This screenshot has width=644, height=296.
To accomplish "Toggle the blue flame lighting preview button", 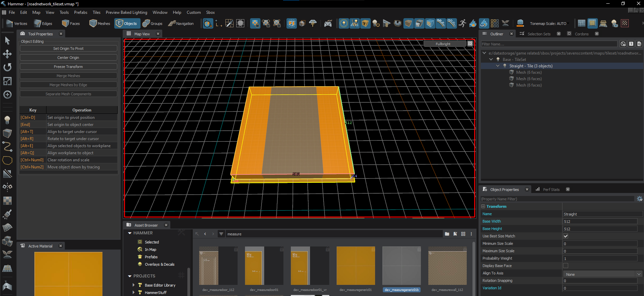I will coord(484,23).
